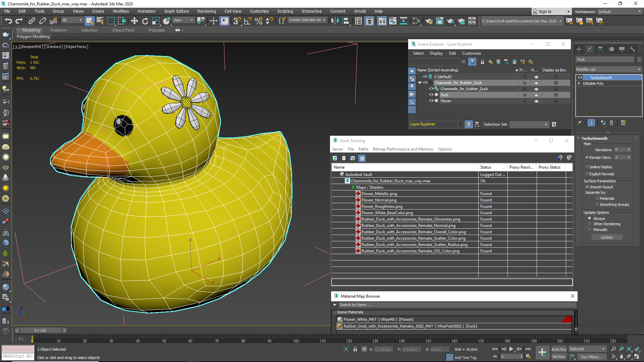Click the Mirror tool icon
The image size is (644, 362).
pos(335,21)
